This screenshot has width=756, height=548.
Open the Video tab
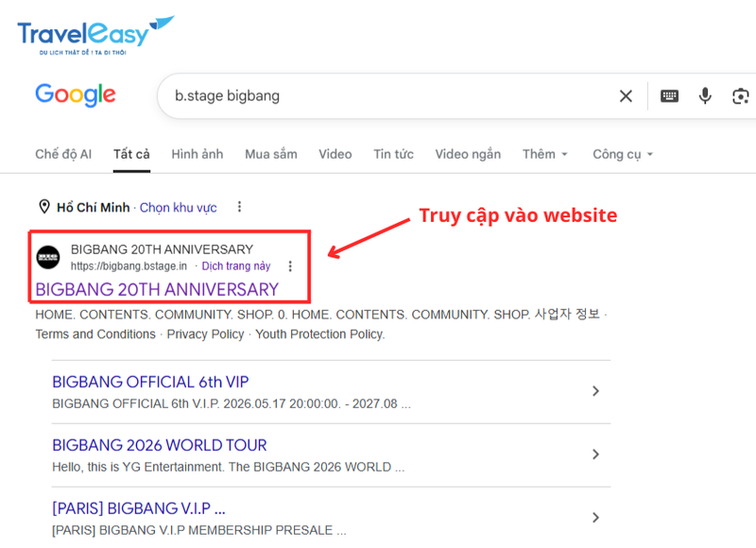click(335, 154)
